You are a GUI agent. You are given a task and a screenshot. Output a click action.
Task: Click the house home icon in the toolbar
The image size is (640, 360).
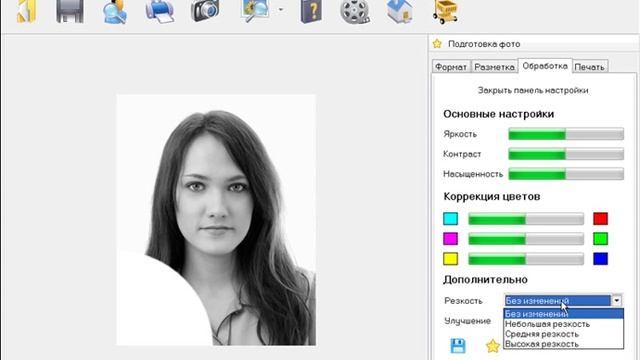pos(400,11)
